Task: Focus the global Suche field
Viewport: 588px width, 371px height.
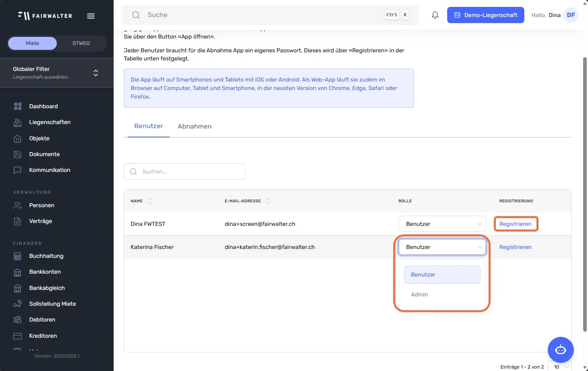Action: (x=270, y=15)
